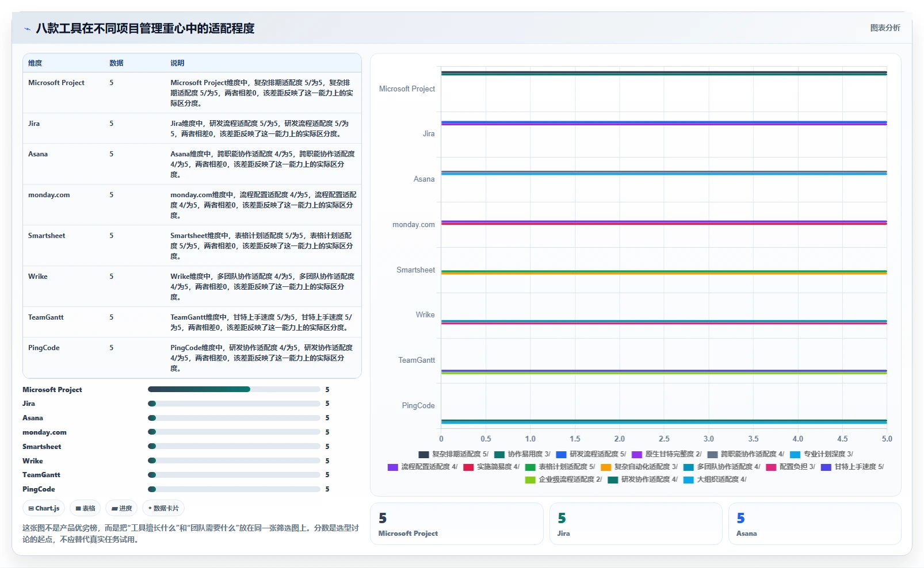Toggle the 专业计划深度 legend item
This screenshot has height=568, width=924.
pyautogui.click(x=822, y=454)
